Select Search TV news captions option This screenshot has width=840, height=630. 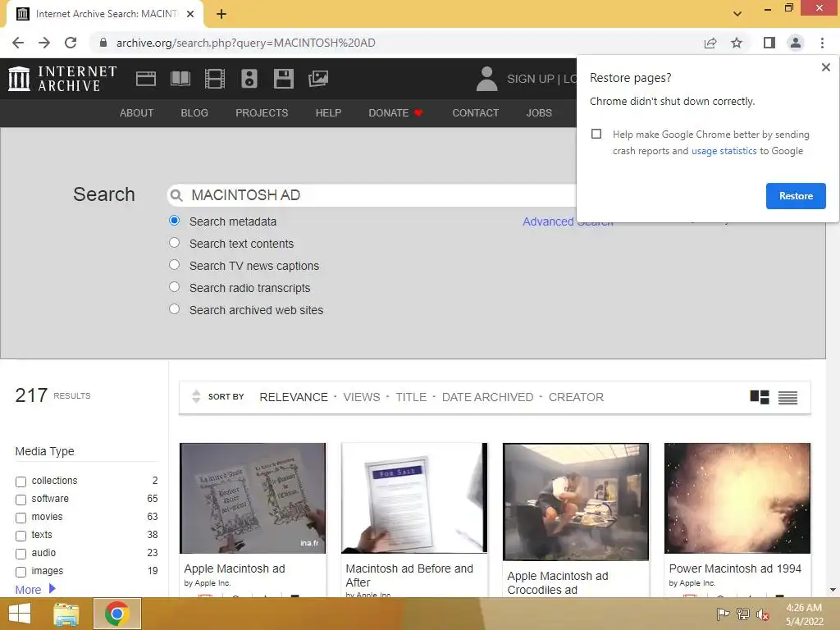pos(174,265)
